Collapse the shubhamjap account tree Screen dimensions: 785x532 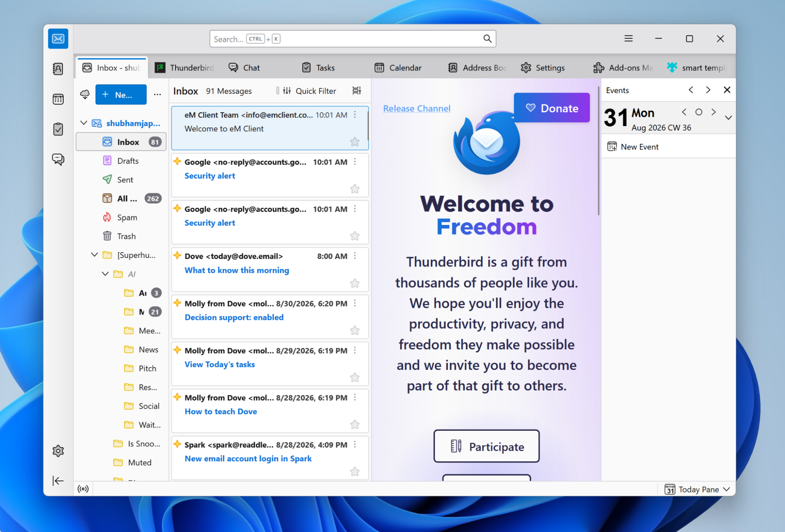click(x=84, y=123)
